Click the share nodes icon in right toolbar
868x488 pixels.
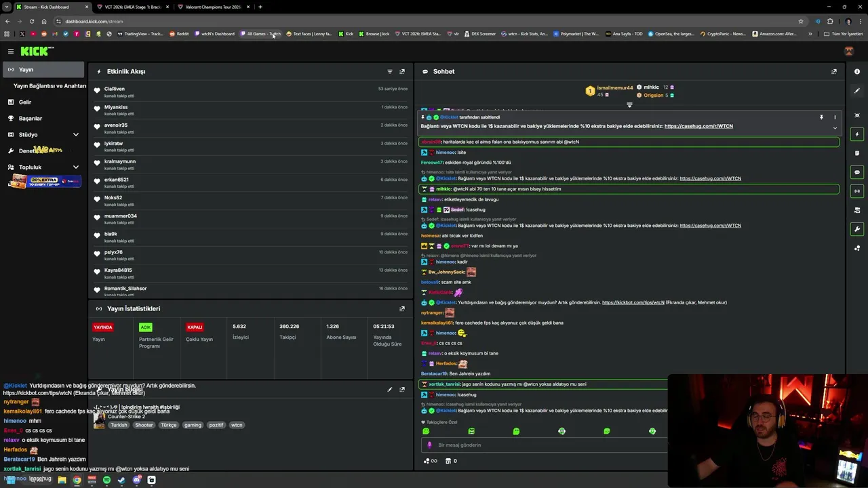click(857, 248)
